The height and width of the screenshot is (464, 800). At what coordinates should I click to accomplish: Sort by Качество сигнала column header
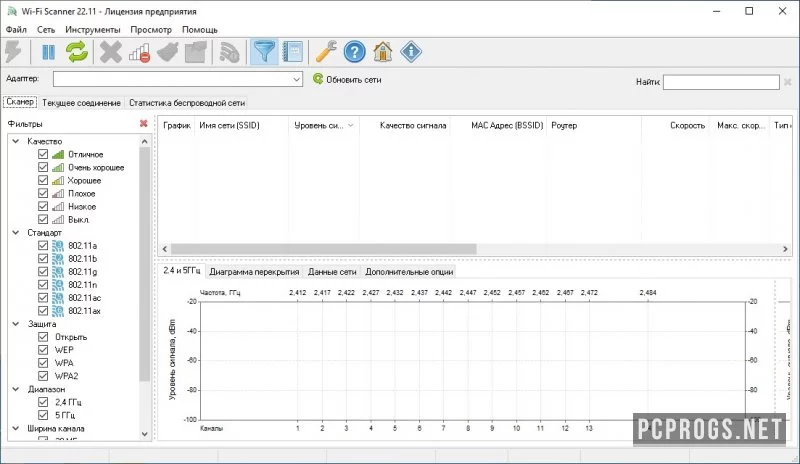tap(405, 125)
